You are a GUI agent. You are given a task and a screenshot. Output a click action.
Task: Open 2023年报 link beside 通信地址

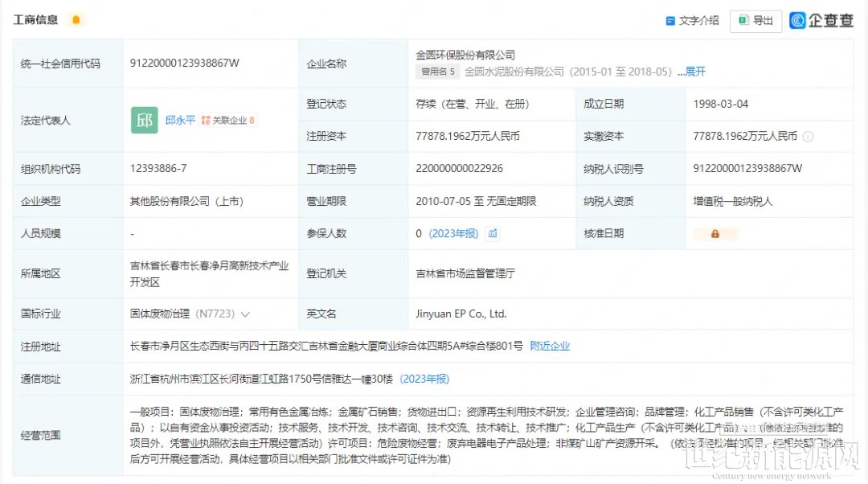424,379
